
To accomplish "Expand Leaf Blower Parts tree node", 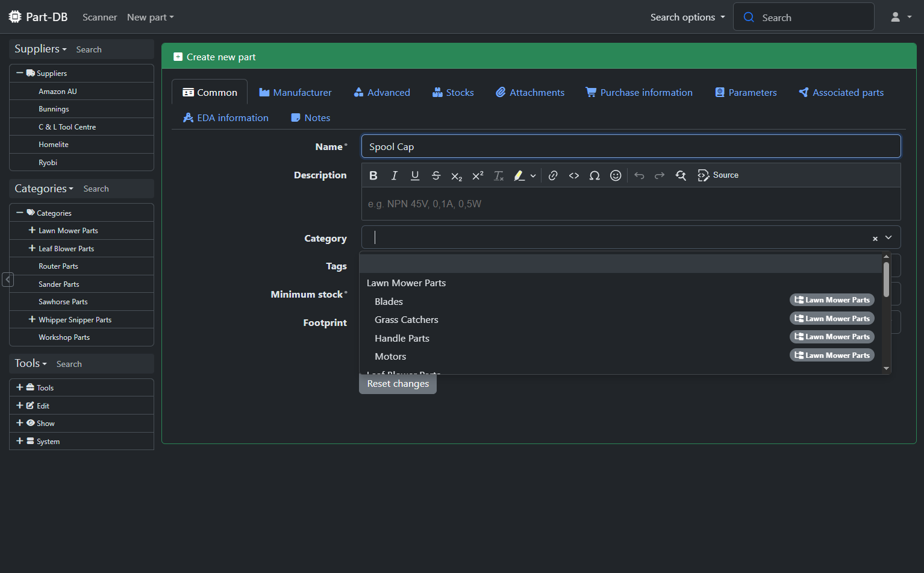I will point(32,248).
